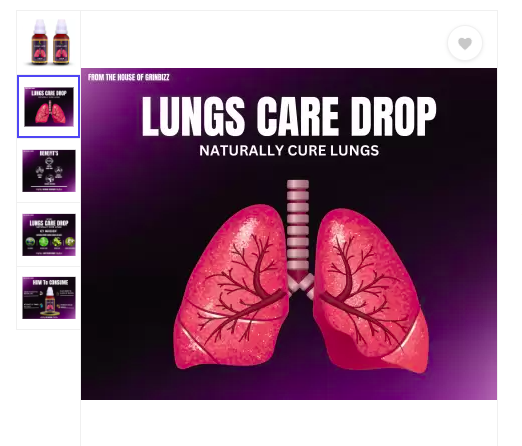The height and width of the screenshot is (446, 522).
Task: Click the trachea illustration in main image
Action: pyautogui.click(x=299, y=233)
